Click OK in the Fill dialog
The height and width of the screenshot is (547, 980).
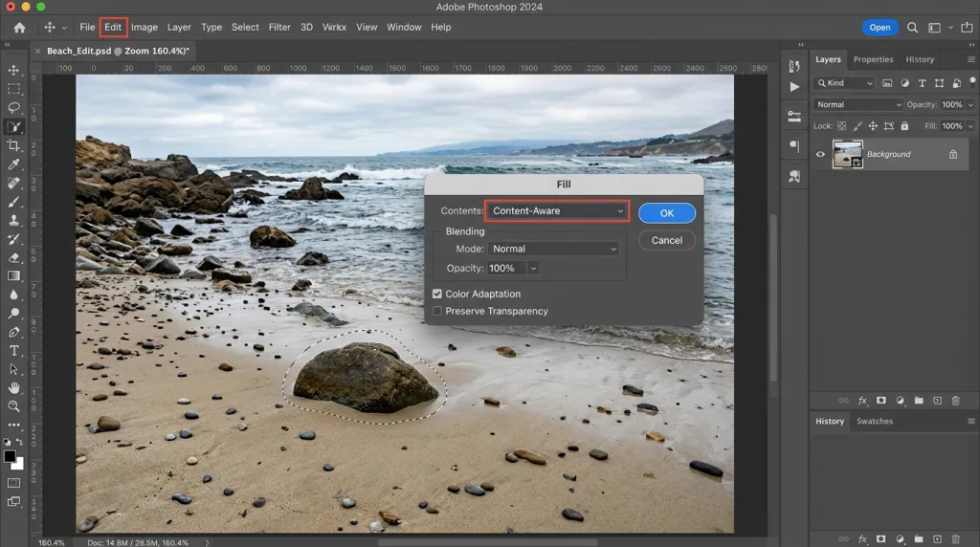point(667,213)
